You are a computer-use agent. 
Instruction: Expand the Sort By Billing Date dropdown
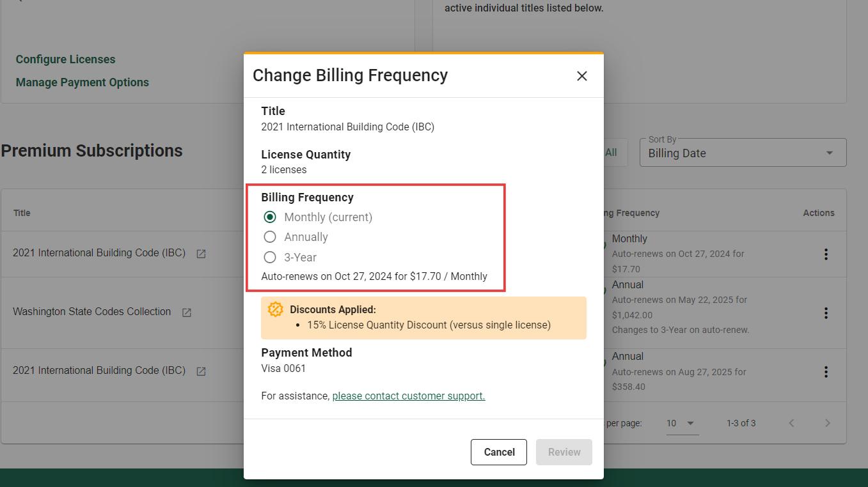click(x=742, y=153)
